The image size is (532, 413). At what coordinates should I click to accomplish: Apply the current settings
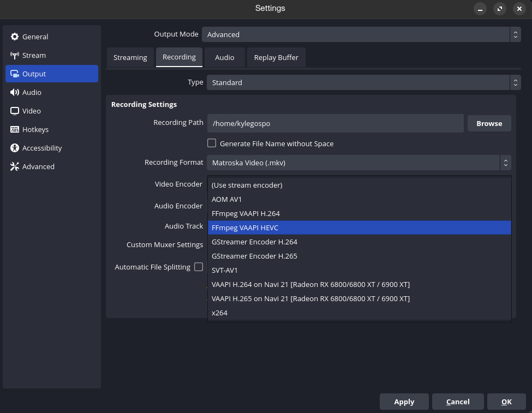click(x=404, y=402)
